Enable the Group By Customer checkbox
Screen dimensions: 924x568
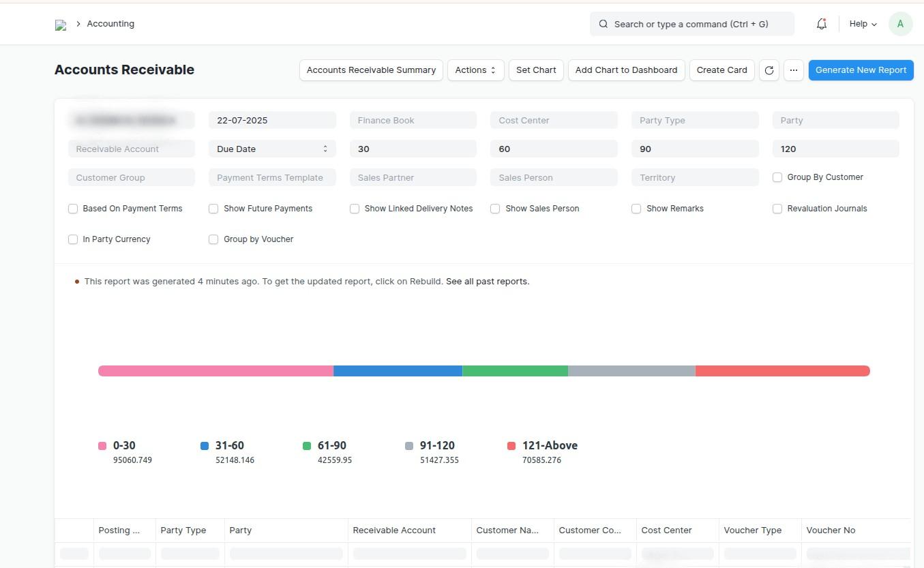pyautogui.click(x=777, y=177)
